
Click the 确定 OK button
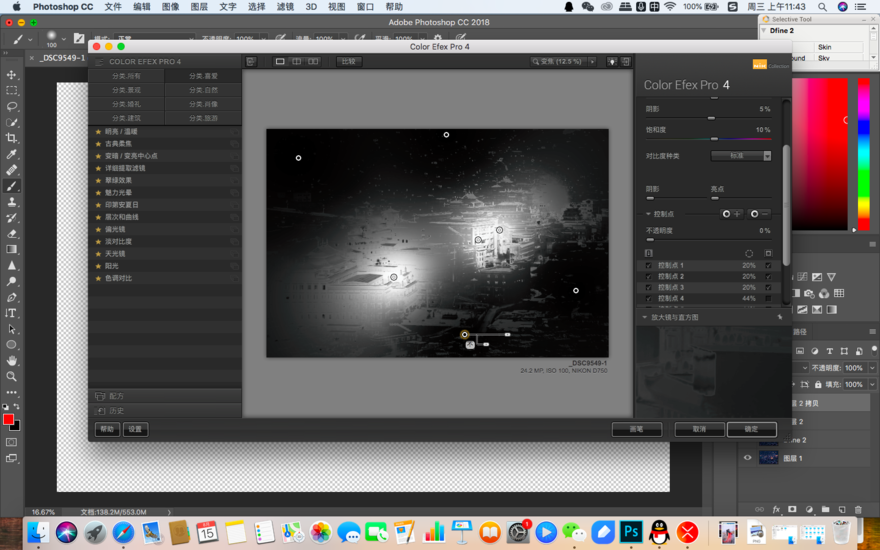751,429
